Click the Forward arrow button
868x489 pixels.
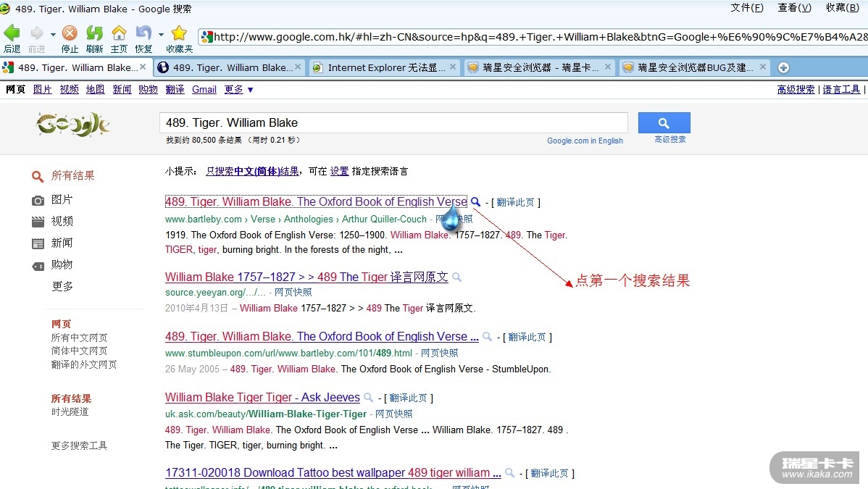click(x=36, y=33)
